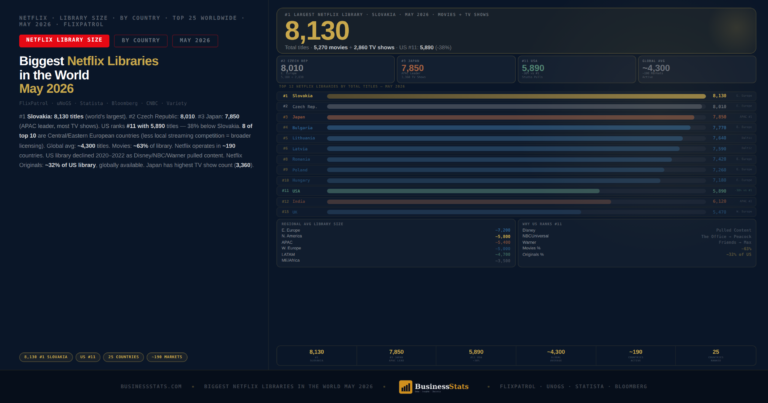Click the gold Slovakia bar

pos(516,96)
